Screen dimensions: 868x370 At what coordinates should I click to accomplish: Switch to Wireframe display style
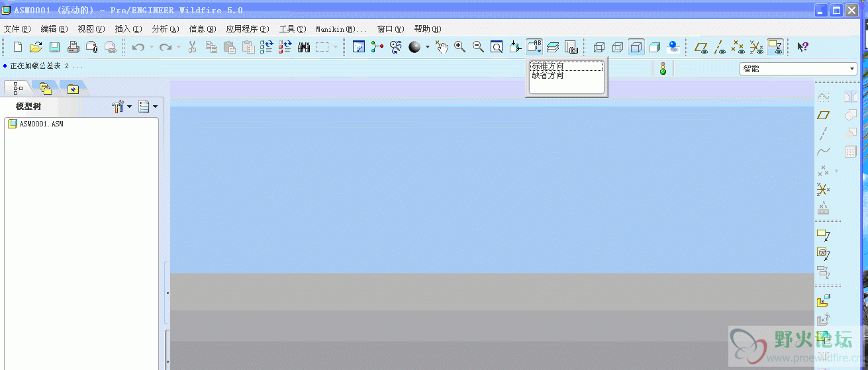599,47
